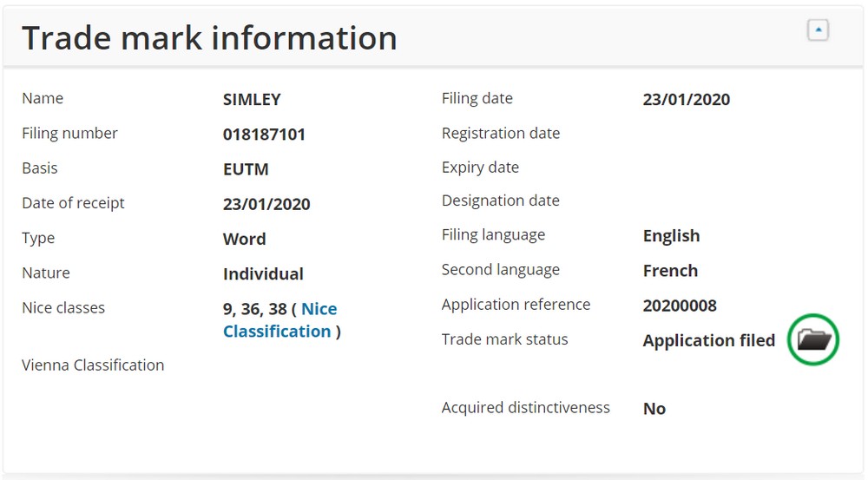Click the Vienna Classification label
This screenshot has height=480, width=868.
[x=93, y=365]
